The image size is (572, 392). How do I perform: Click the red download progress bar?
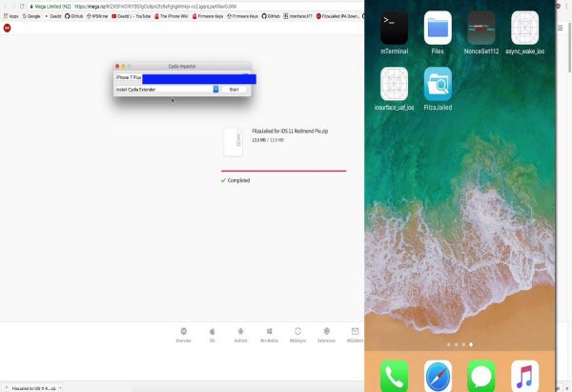pyautogui.click(x=283, y=171)
